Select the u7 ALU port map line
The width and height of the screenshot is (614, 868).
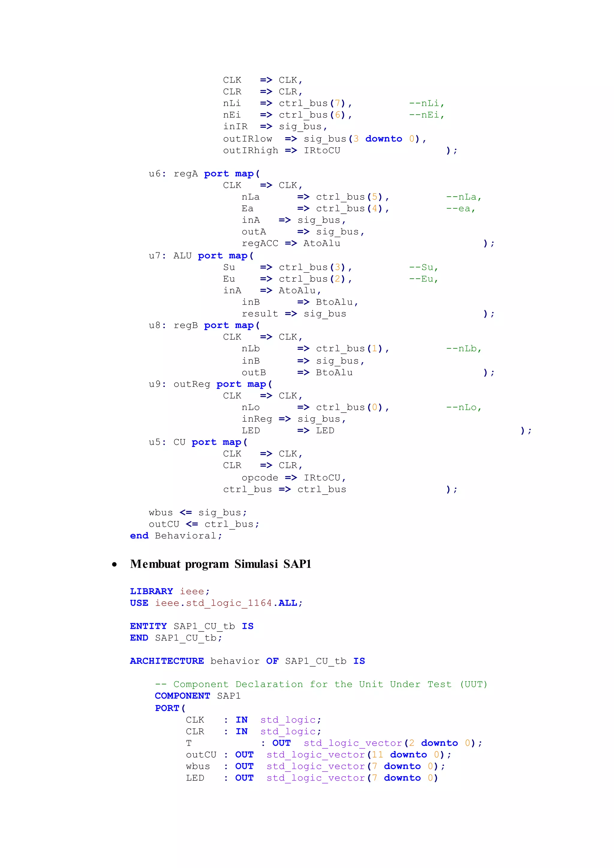point(201,256)
